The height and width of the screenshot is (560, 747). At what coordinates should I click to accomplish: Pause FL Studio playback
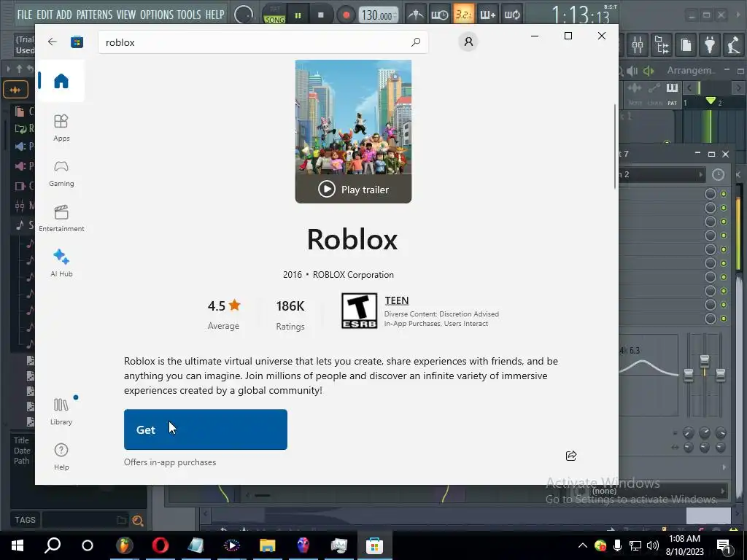pos(298,15)
